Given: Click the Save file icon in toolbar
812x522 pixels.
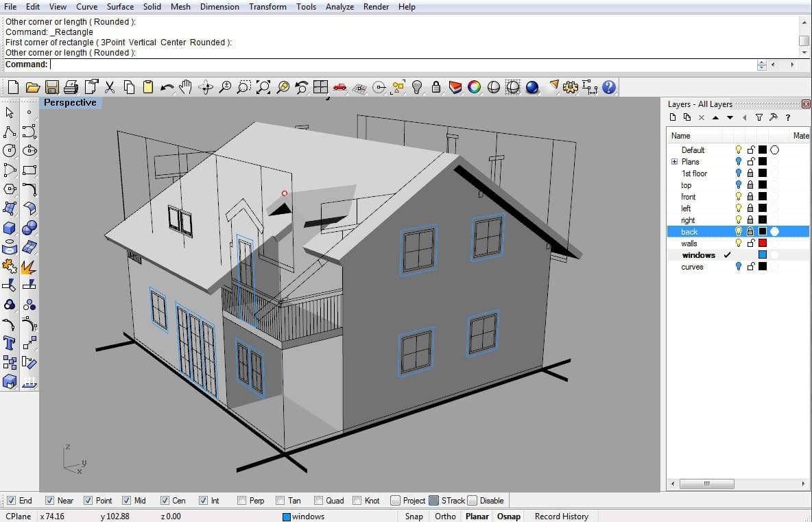Looking at the screenshot, I should pyautogui.click(x=52, y=87).
